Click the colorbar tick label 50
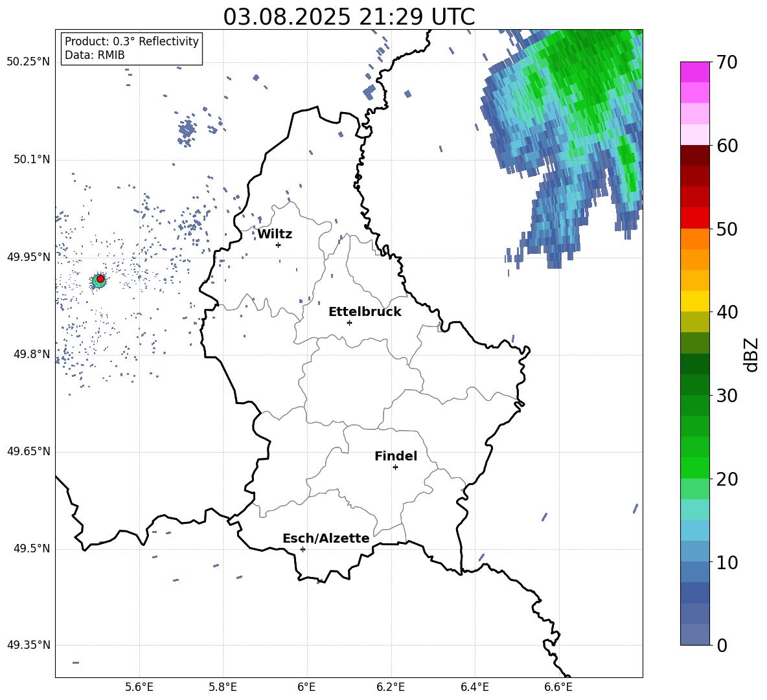Viewport: 767px width, 700px height. [727, 229]
